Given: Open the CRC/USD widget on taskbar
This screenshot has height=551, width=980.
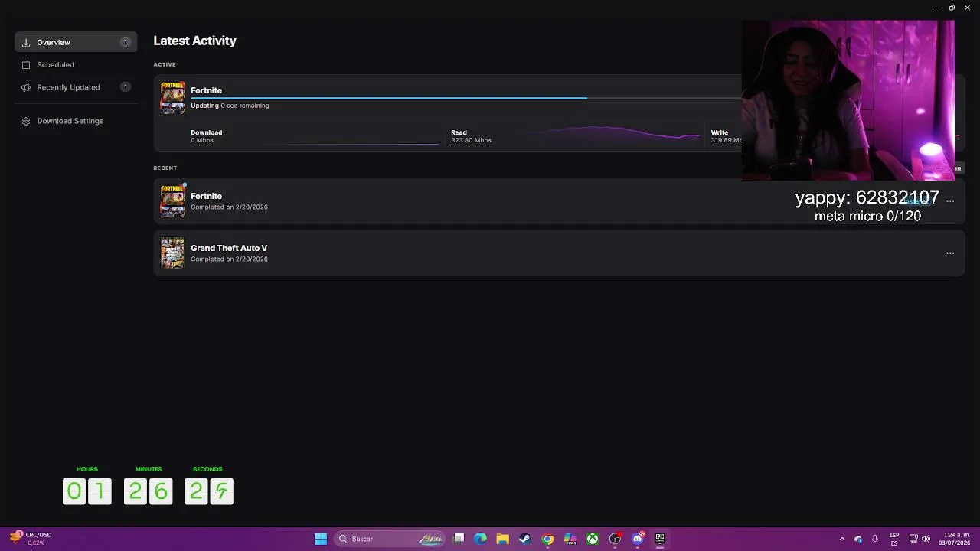Looking at the screenshot, I should pyautogui.click(x=29, y=539).
